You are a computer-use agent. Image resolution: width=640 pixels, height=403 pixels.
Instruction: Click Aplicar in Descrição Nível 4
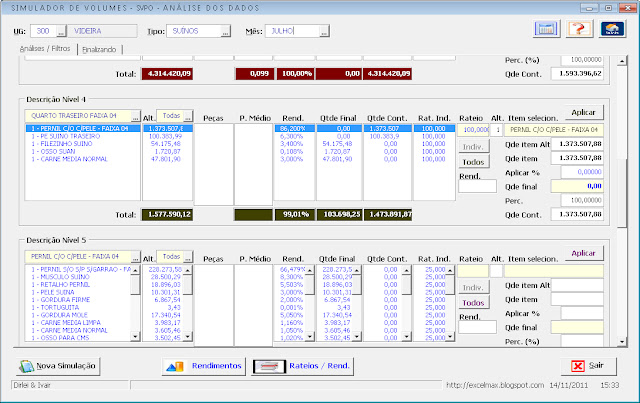click(x=584, y=112)
